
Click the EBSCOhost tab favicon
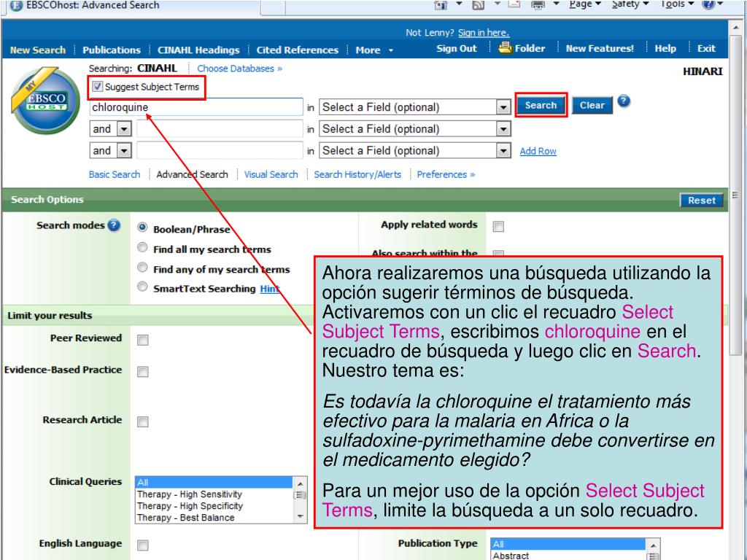(x=16, y=5)
